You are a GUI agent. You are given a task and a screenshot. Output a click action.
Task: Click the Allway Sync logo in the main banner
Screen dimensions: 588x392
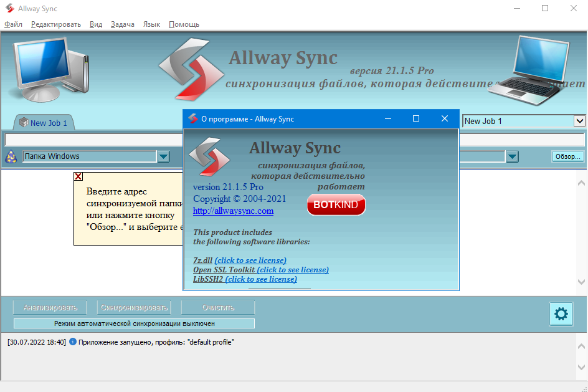[x=191, y=69]
